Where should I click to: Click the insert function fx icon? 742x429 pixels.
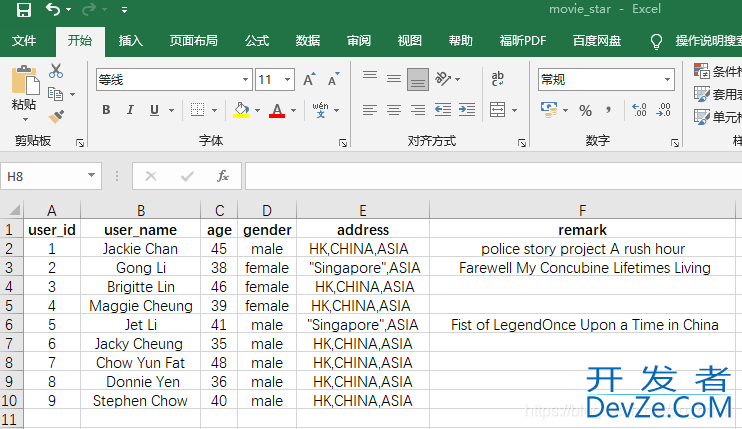click(x=223, y=176)
